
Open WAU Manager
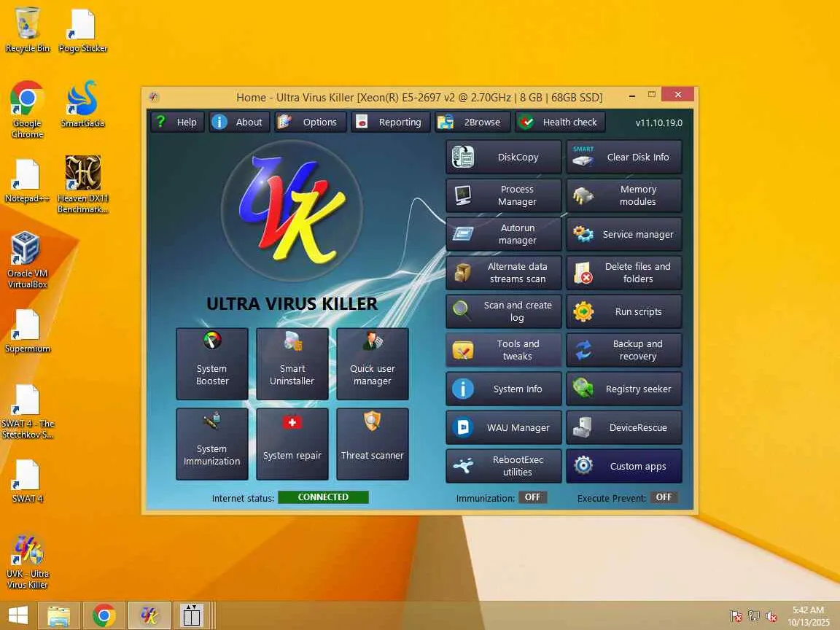pyautogui.click(x=504, y=427)
